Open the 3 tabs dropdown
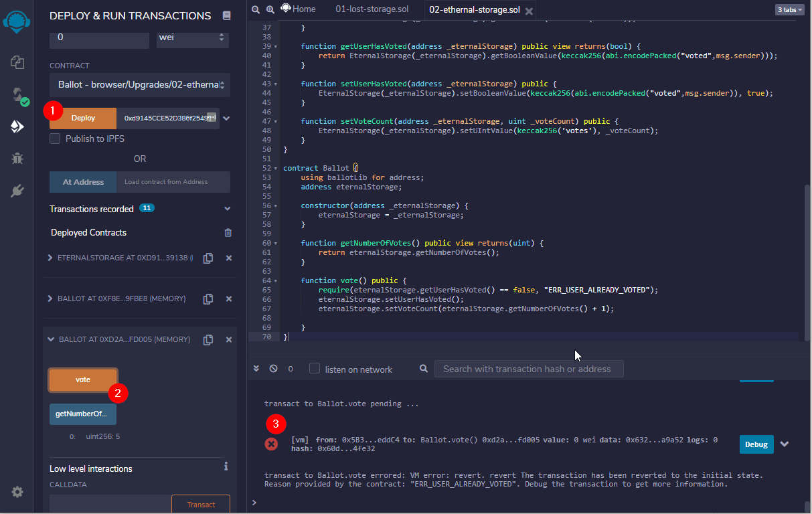812x514 pixels. [x=790, y=9]
